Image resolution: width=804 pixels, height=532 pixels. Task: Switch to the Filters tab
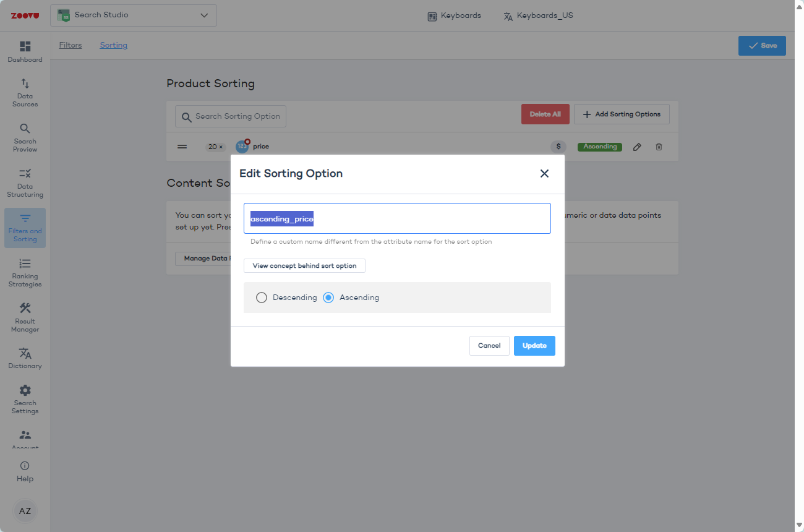pos(71,45)
